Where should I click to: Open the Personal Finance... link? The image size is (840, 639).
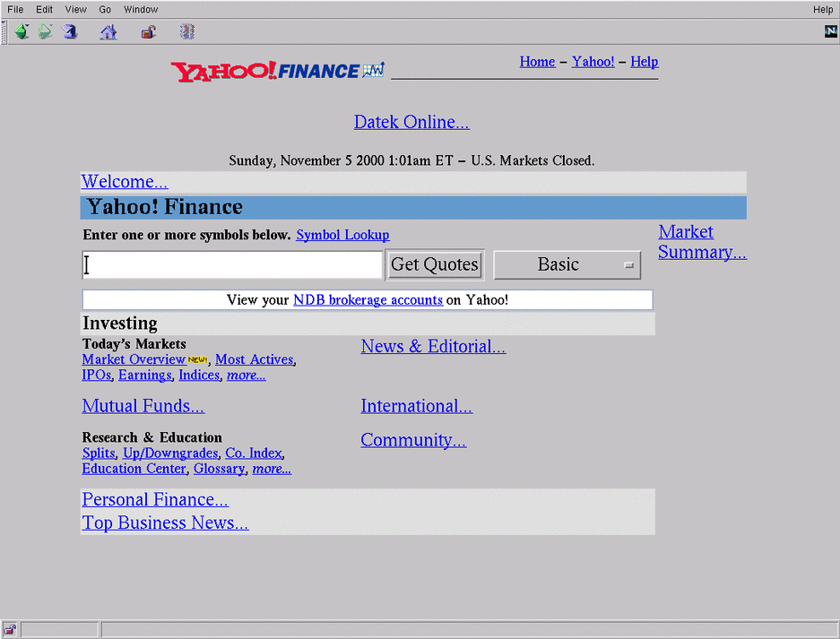(x=155, y=500)
